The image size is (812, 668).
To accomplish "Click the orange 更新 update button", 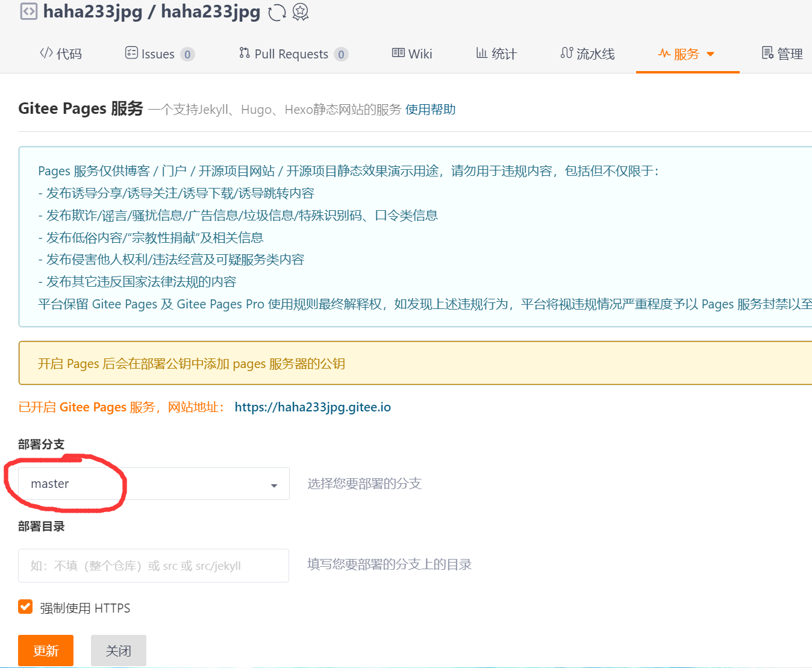I will 46,651.
